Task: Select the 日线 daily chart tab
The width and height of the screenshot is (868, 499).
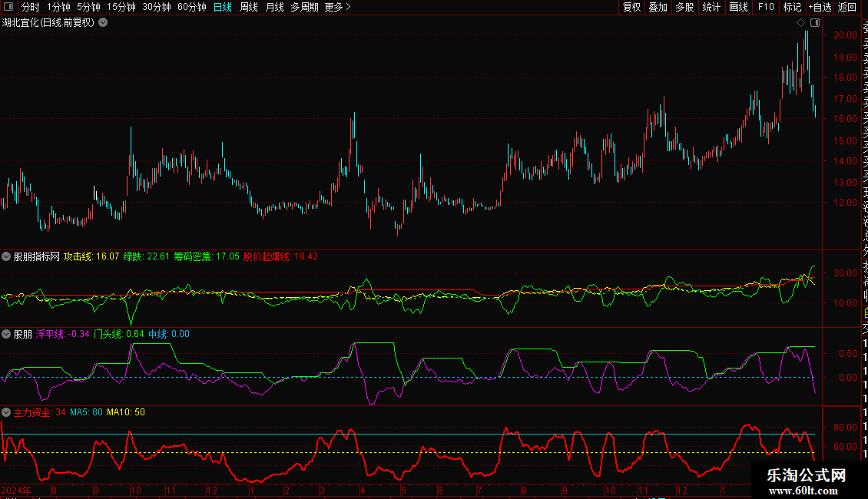Action: pos(223,7)
